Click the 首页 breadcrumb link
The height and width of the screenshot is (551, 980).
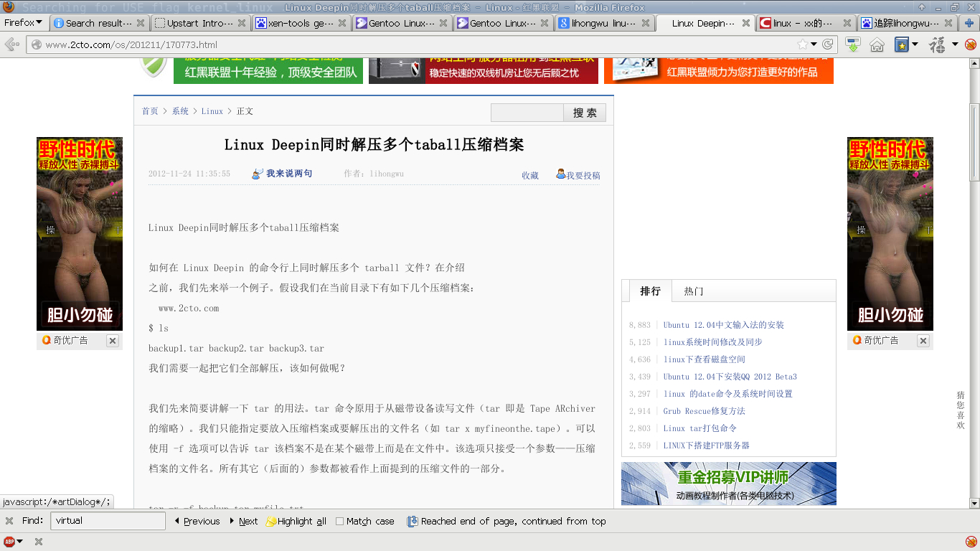point(150,111)
